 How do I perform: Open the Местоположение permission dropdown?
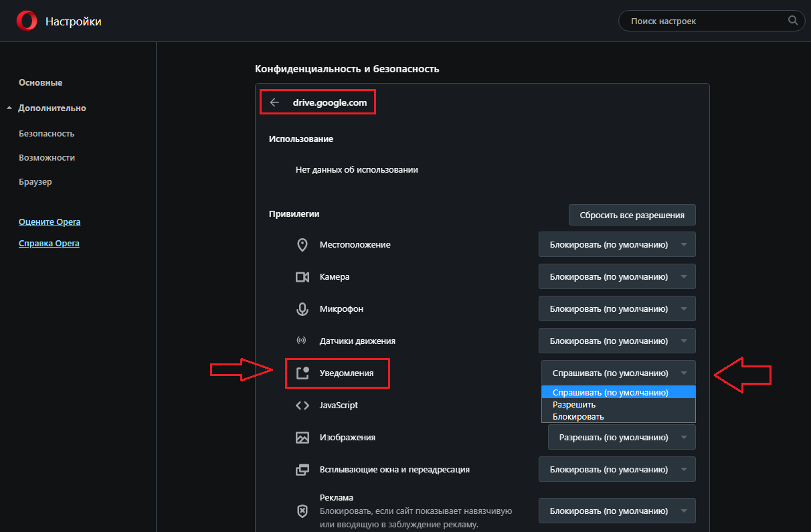tap(617, 244)
